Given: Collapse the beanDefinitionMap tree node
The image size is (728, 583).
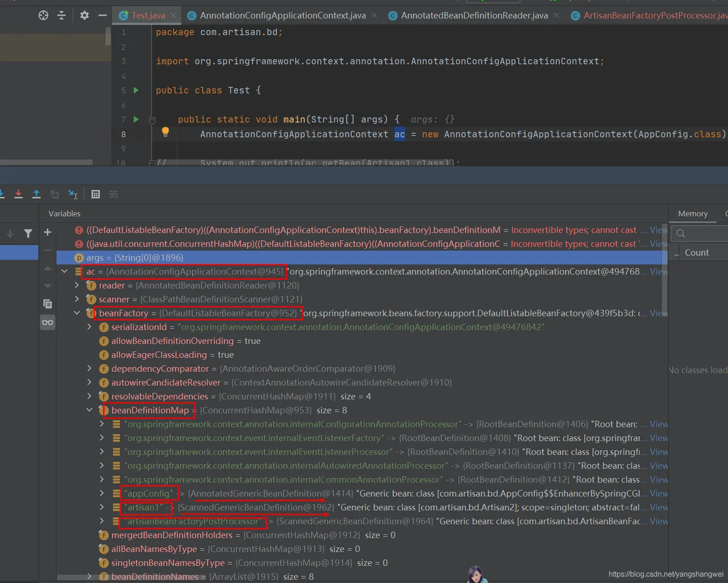Looking at the screenshot, I should point(89,410).
